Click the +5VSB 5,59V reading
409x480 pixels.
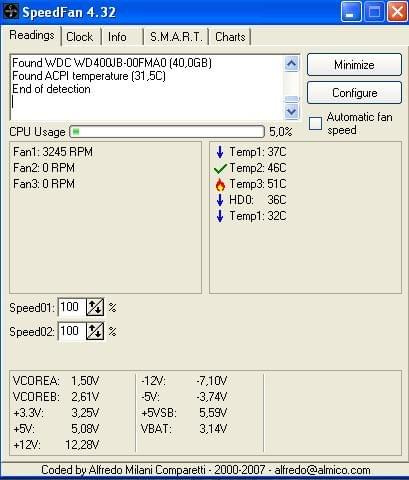tap(184, 413)
